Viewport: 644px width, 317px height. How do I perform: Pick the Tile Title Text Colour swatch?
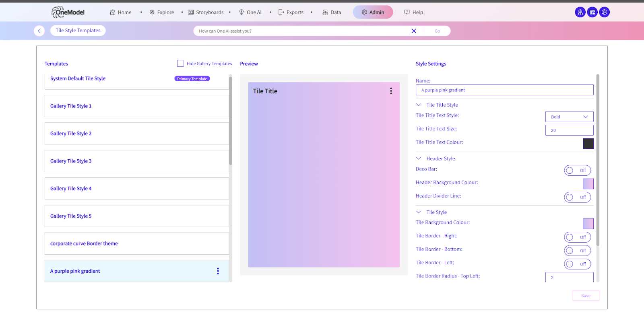tap(588, 144)
